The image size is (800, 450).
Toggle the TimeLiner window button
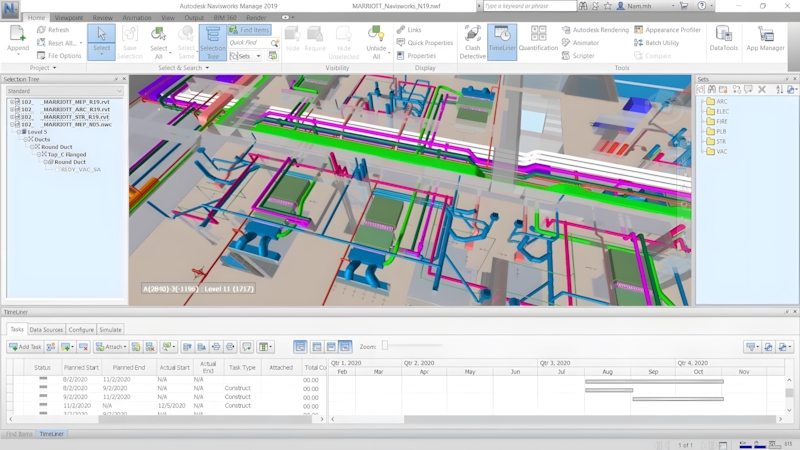coord(502,42)
